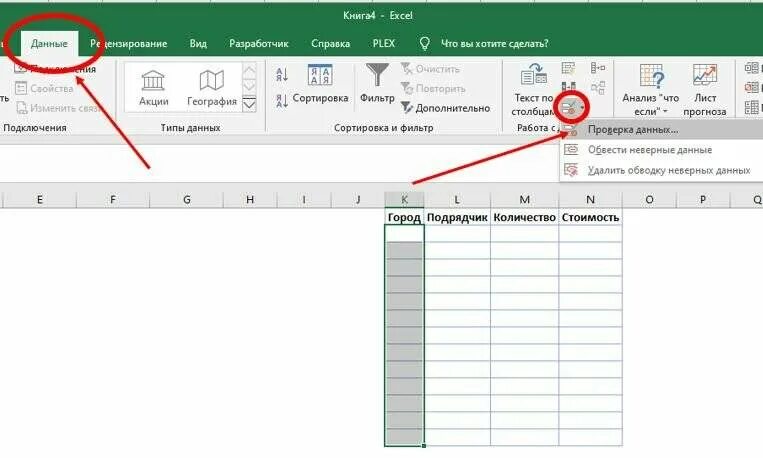
Task: Select column header P
Action: click(x=703, y=200)
